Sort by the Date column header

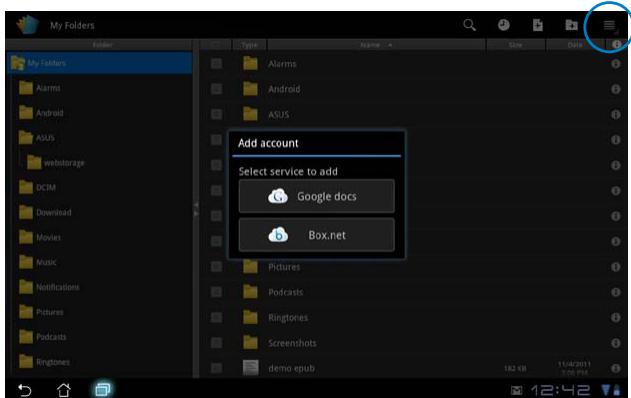click(x=575, y=45)
